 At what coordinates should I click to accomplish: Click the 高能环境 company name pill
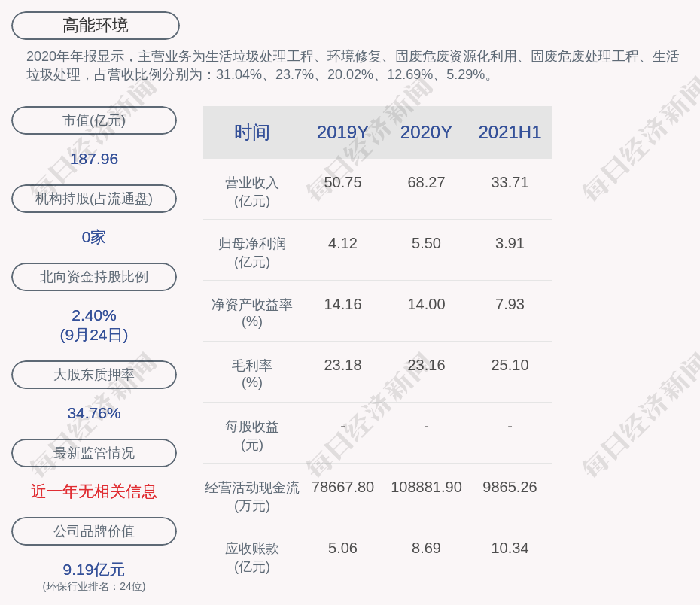pos(95,26)
